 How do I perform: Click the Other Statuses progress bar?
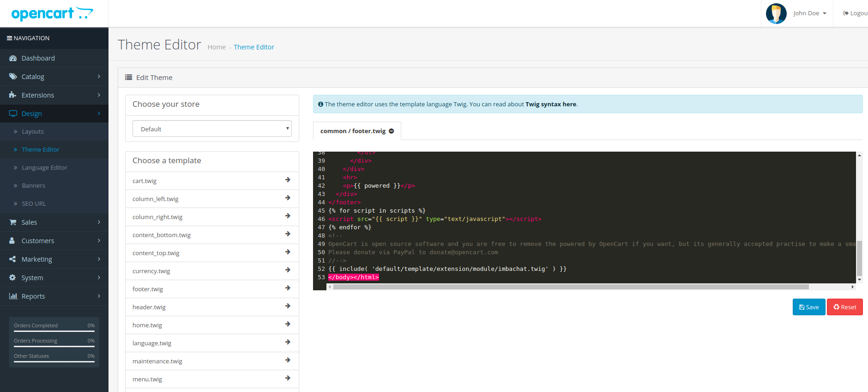(x=54, y=361)
